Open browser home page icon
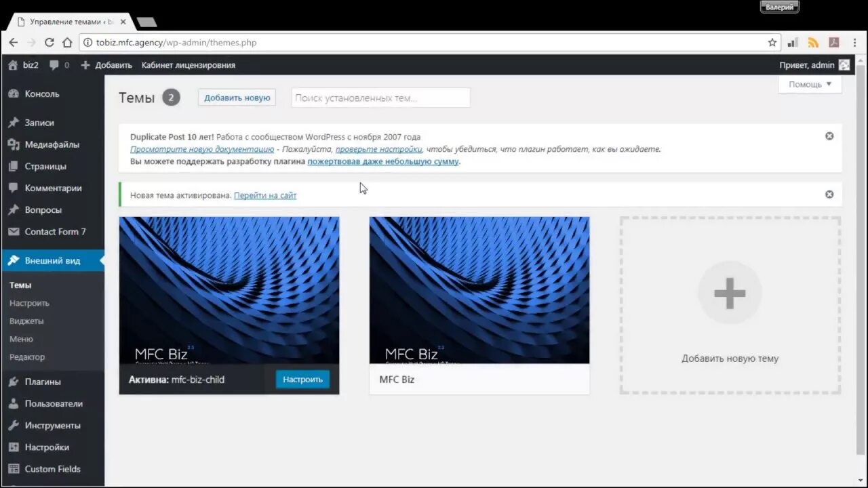868x488 pixels. point(67,42)
